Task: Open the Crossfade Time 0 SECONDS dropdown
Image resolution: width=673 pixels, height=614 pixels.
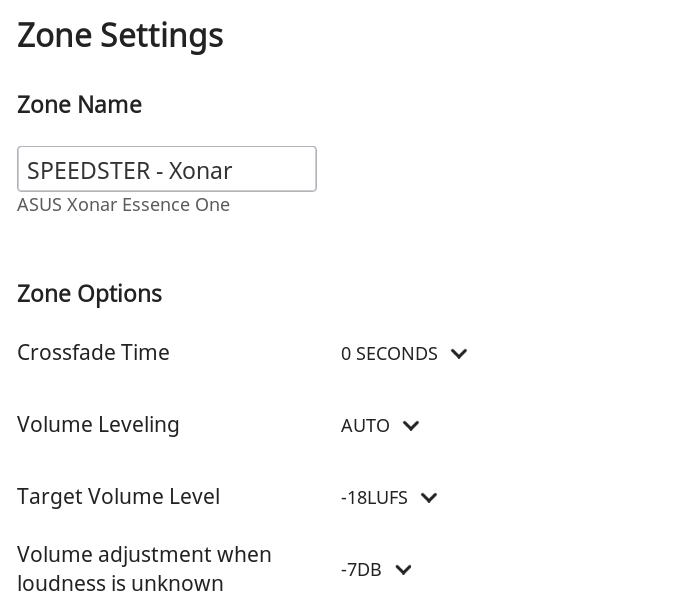Action: coord(390,354)
